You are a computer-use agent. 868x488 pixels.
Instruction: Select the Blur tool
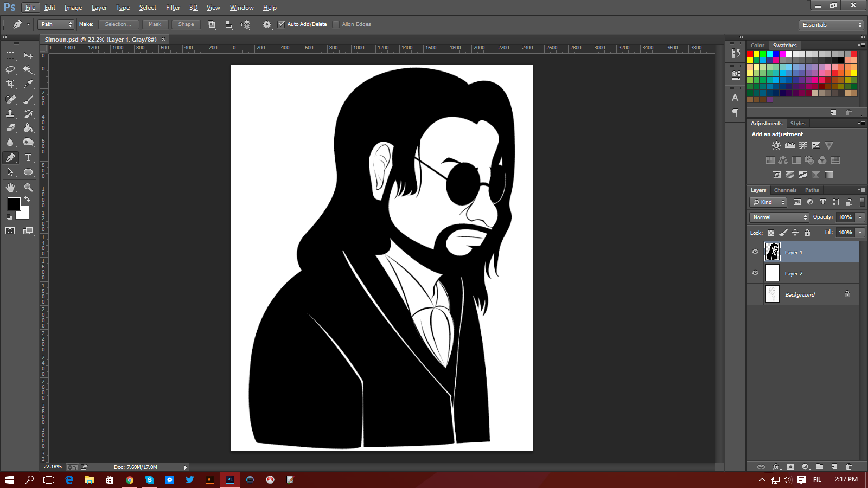coord(10,142)
